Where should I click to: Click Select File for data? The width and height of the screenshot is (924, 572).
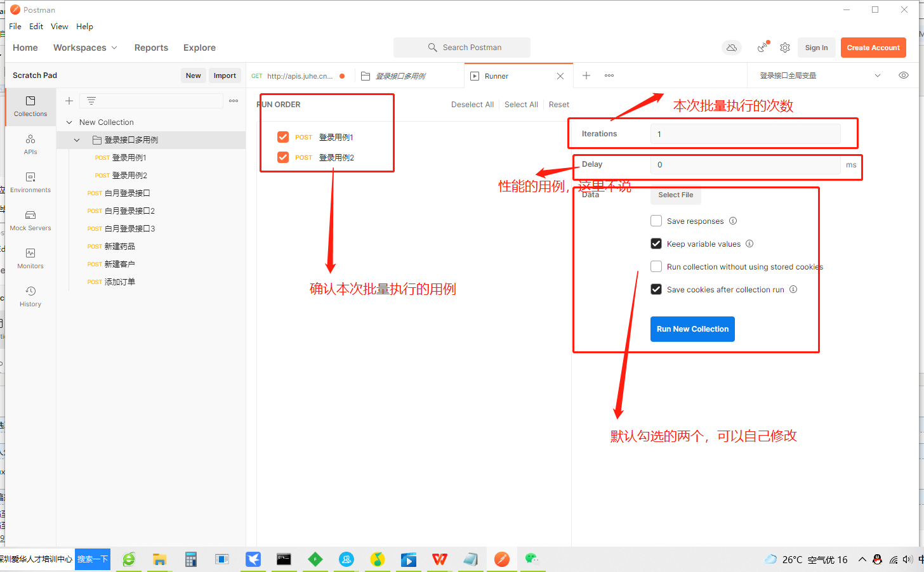(x=676, y=195)
